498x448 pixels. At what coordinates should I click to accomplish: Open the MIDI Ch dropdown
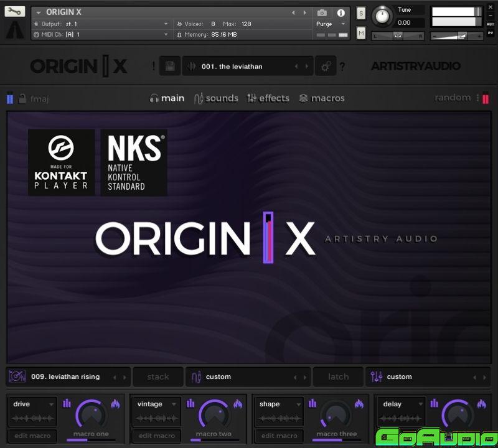[166, 34]
